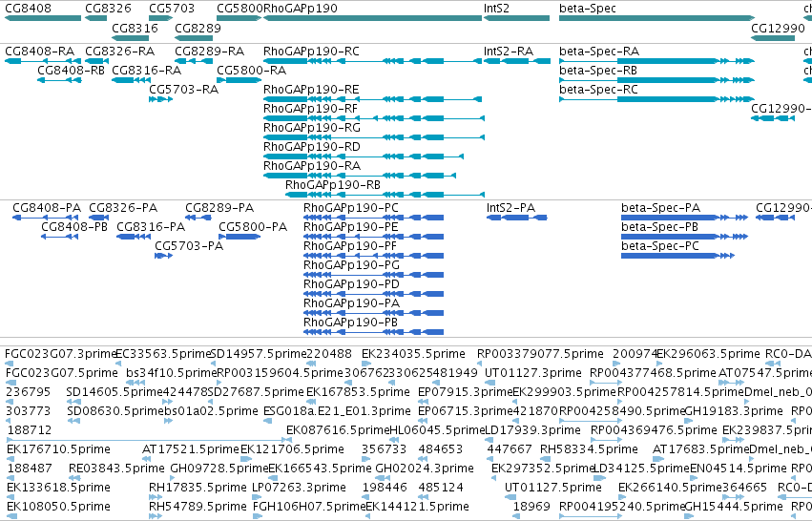Click transcript RhoGAPp190-RB
The image size is (812, 521).
pos(385,195)
